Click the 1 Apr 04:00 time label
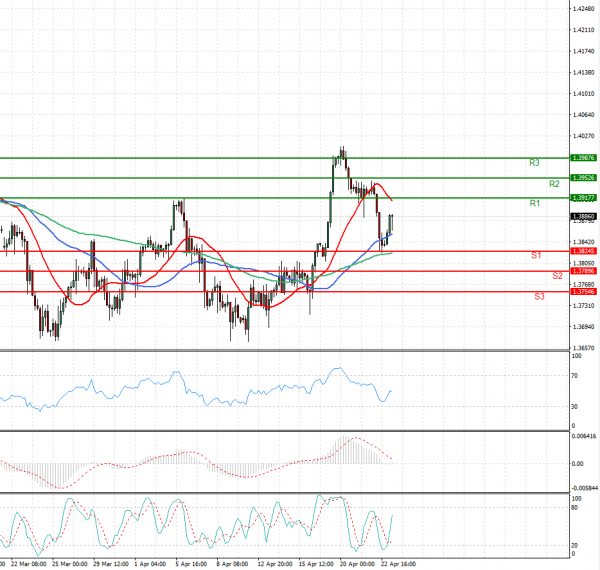 coord(150,564)
